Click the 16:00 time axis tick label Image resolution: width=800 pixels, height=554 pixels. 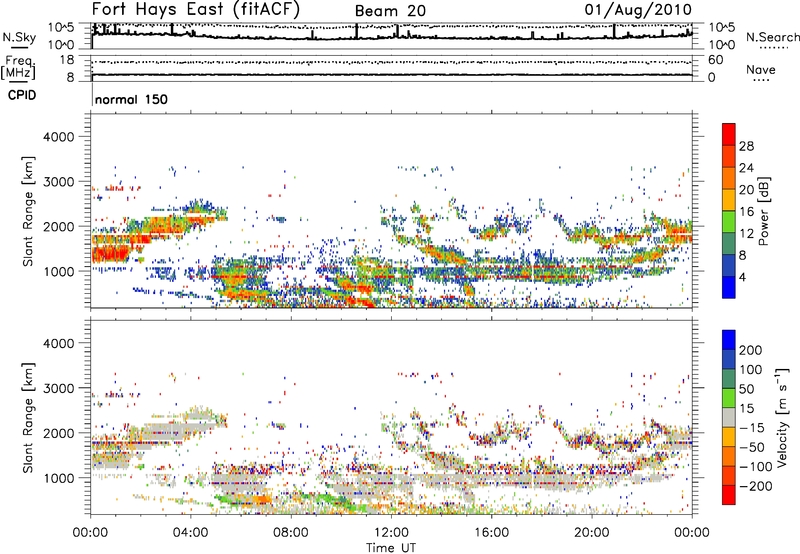click(491, 533)
